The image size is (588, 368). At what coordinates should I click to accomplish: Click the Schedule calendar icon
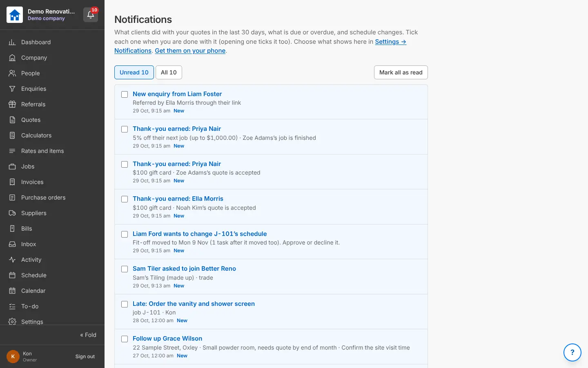(x=12, y=275)
